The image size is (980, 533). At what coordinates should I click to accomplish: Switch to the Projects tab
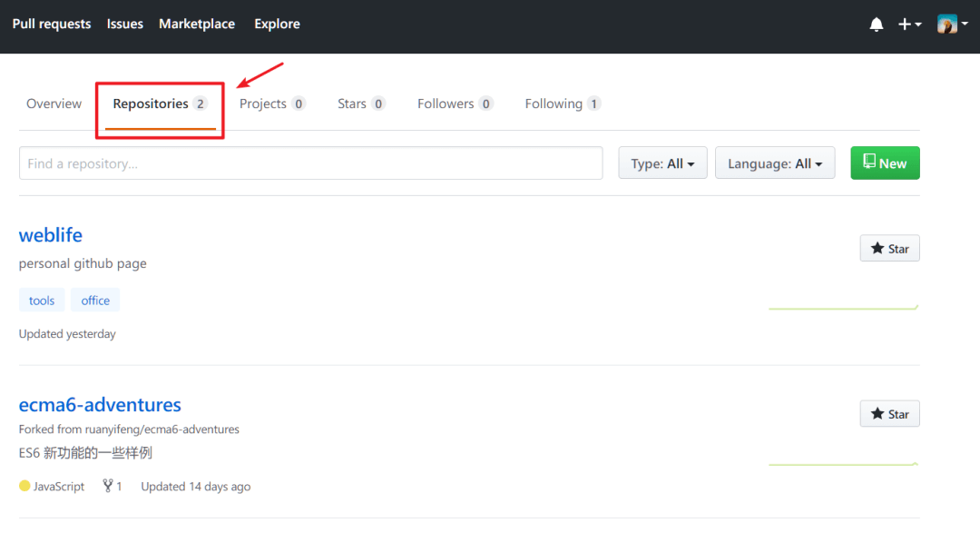tap(272, 104)
